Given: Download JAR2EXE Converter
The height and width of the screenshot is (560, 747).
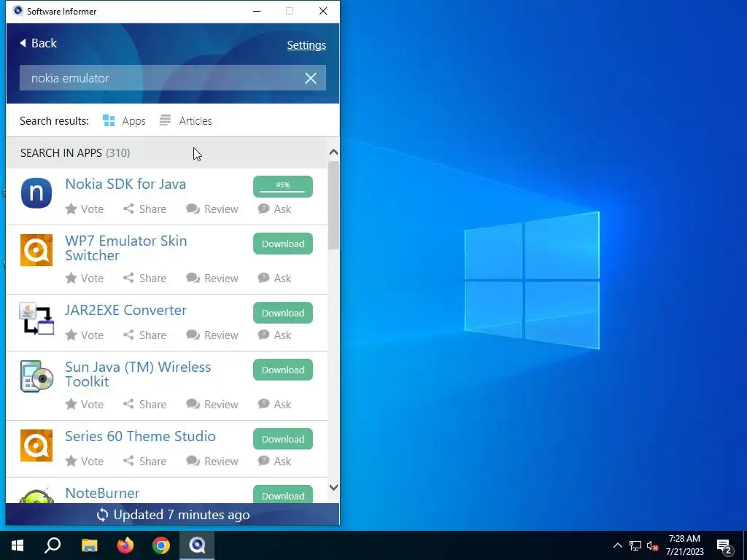Looking at the screenshot, I should point(283,313).
